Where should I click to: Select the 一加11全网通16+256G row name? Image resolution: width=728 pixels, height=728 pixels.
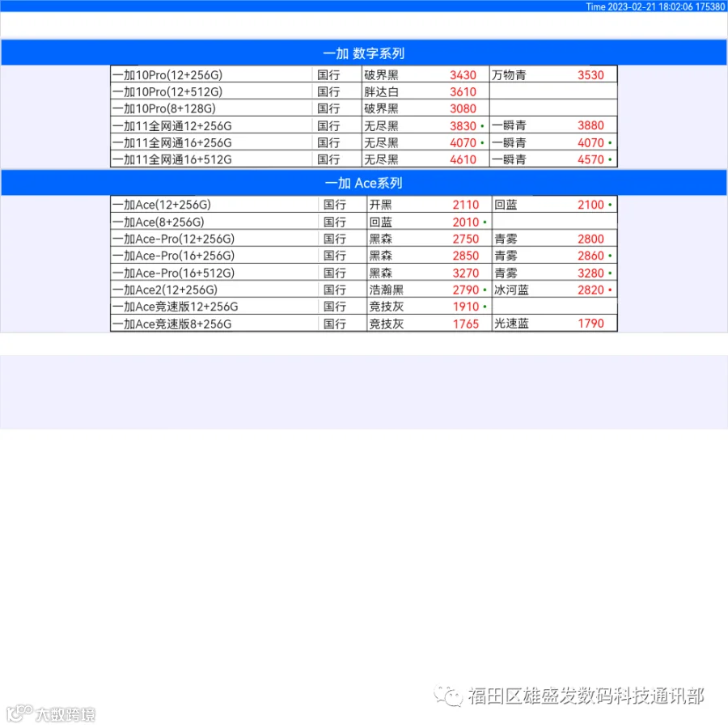click(171, 142)
